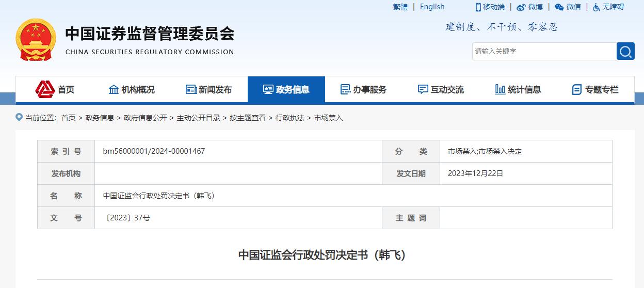Click category value 市场禁入;市场禁入决定

point(485,151)
